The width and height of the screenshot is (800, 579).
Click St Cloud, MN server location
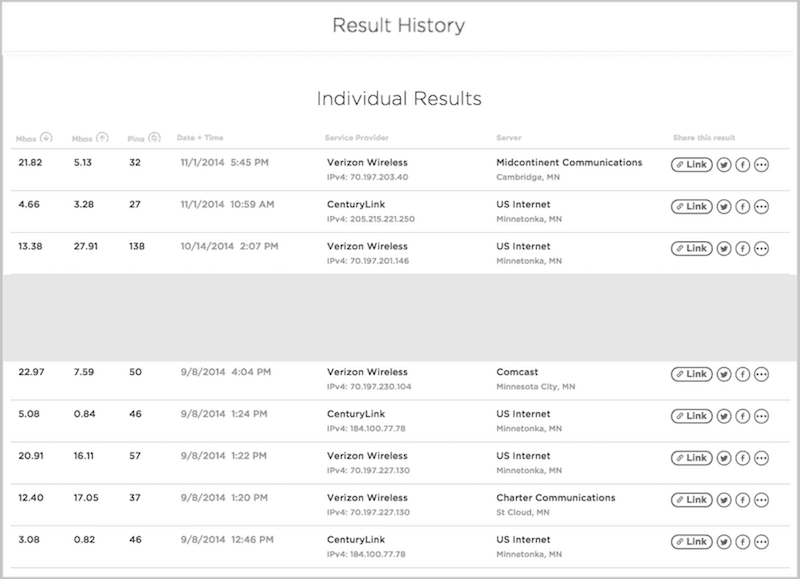point(522,513)
